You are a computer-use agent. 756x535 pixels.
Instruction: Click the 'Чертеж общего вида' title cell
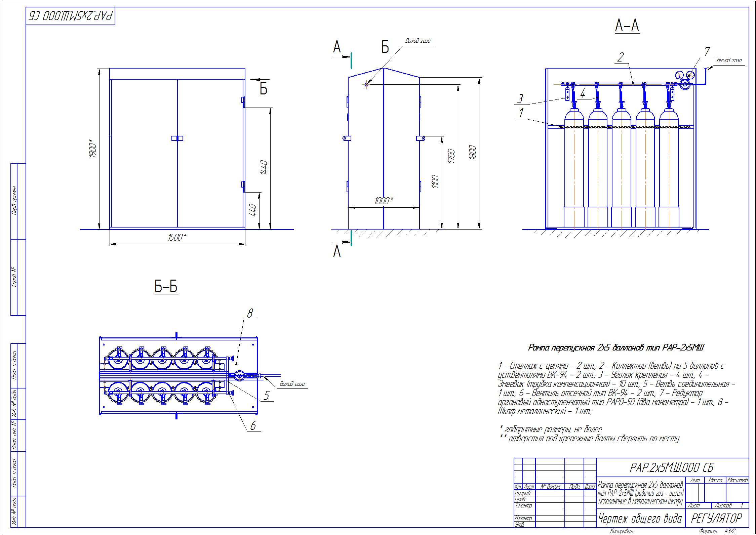640,518
